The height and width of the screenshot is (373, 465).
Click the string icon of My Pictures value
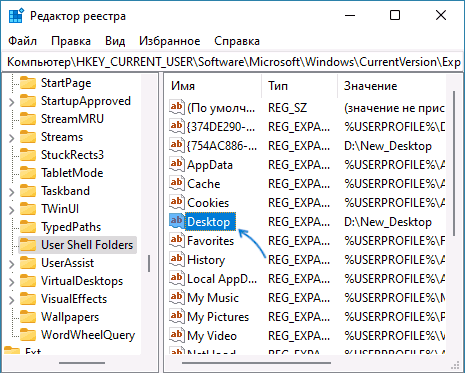(177, 317)
